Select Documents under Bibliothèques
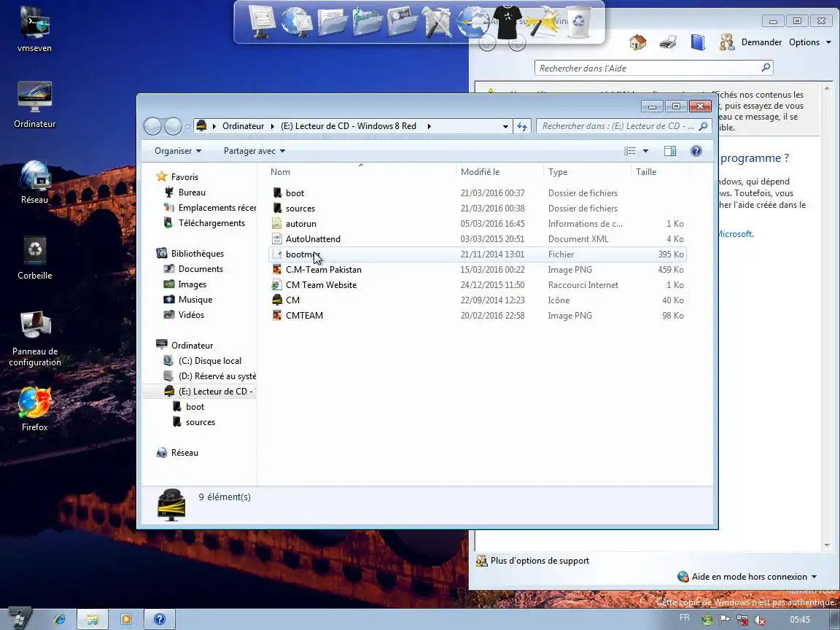Viewport: 840px width, 630px height. [x=201, y=269]
